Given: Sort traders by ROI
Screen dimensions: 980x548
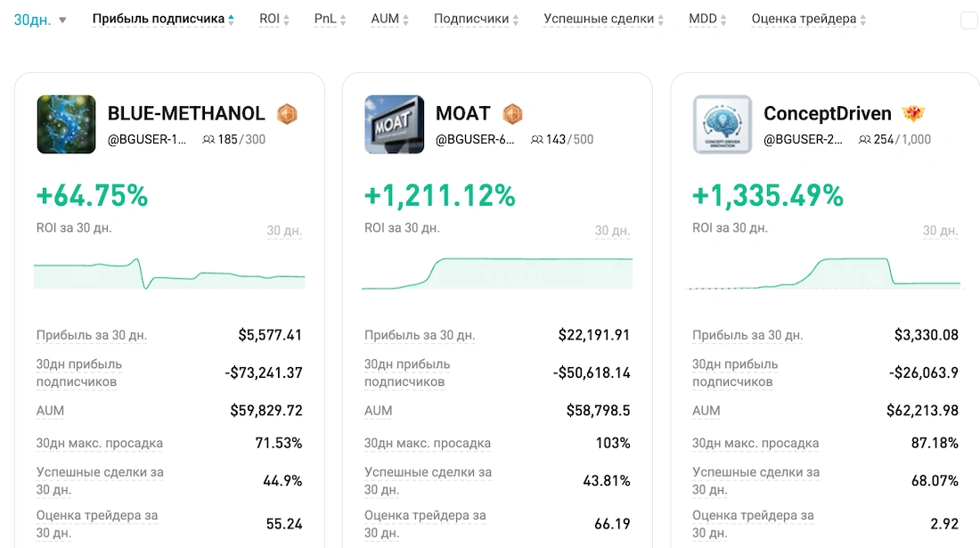Looking at the screenshot, I should coord(274,19).
